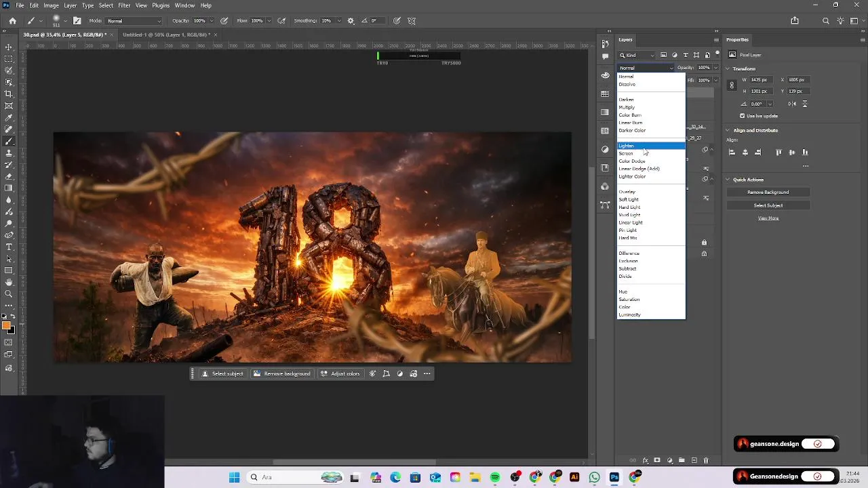Screen dimensions: 868x488
Task: Open the Plugins menu
Action: click(161, 5)
